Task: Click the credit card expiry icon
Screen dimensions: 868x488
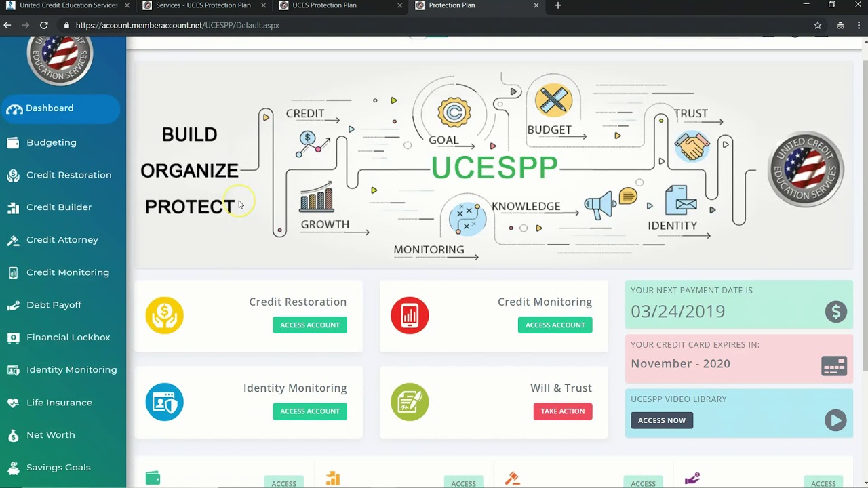Action: click(x=834, y=366)
